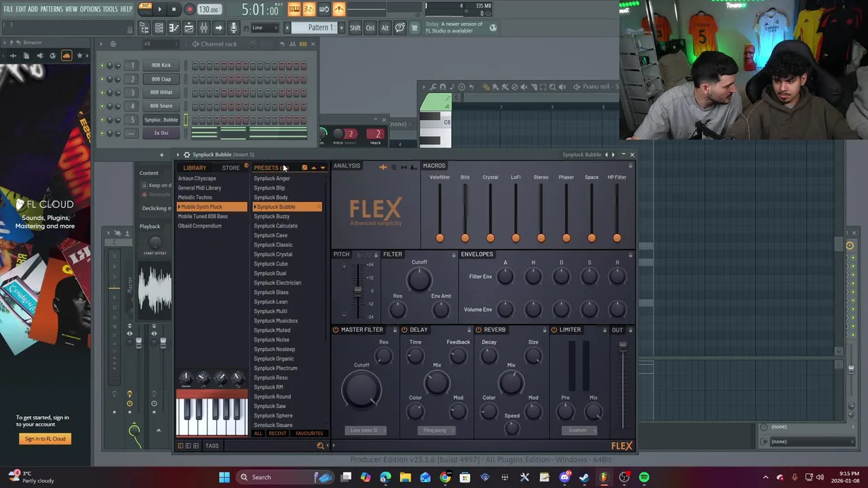Click the red Record button
The image size is (868, 488).
189,9
